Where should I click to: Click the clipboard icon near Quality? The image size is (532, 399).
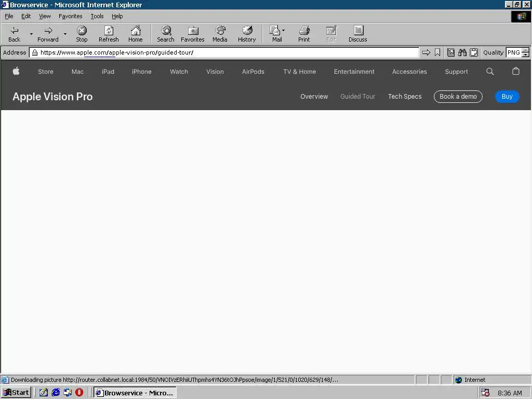point(474,52)
